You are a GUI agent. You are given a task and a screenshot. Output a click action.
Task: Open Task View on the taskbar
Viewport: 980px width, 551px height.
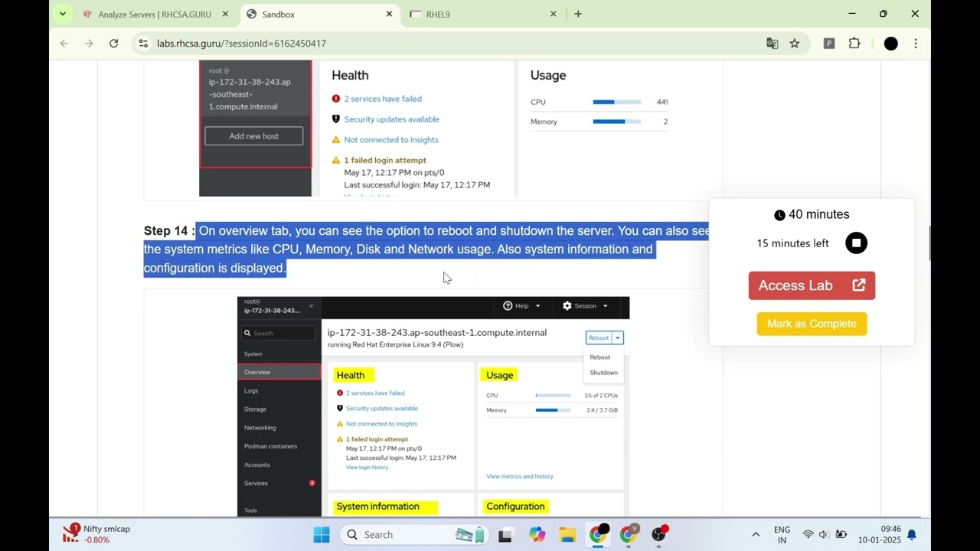click(x=505, y=535)
